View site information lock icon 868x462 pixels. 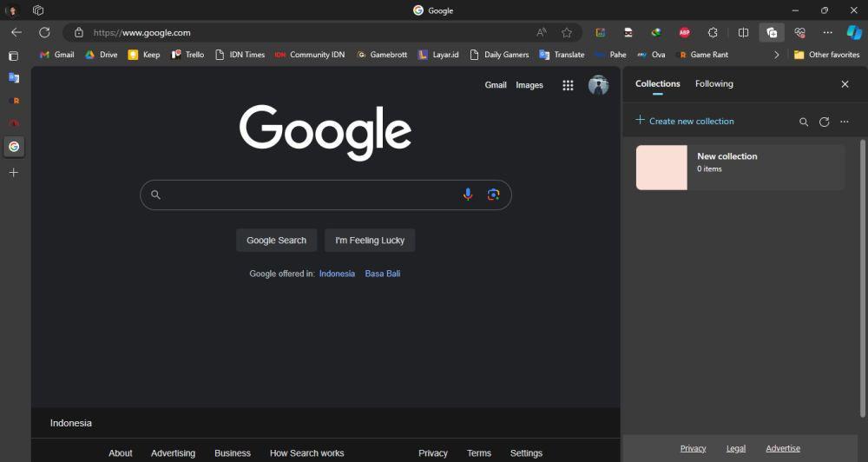[x=79, y=33]
